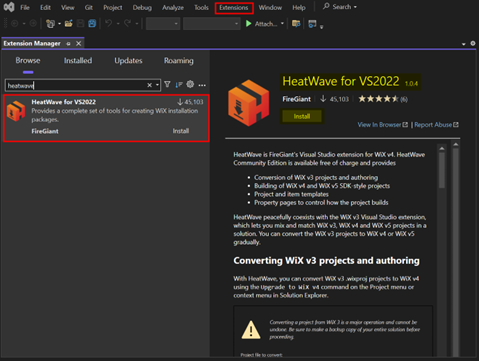Open the Window menu

270,7
